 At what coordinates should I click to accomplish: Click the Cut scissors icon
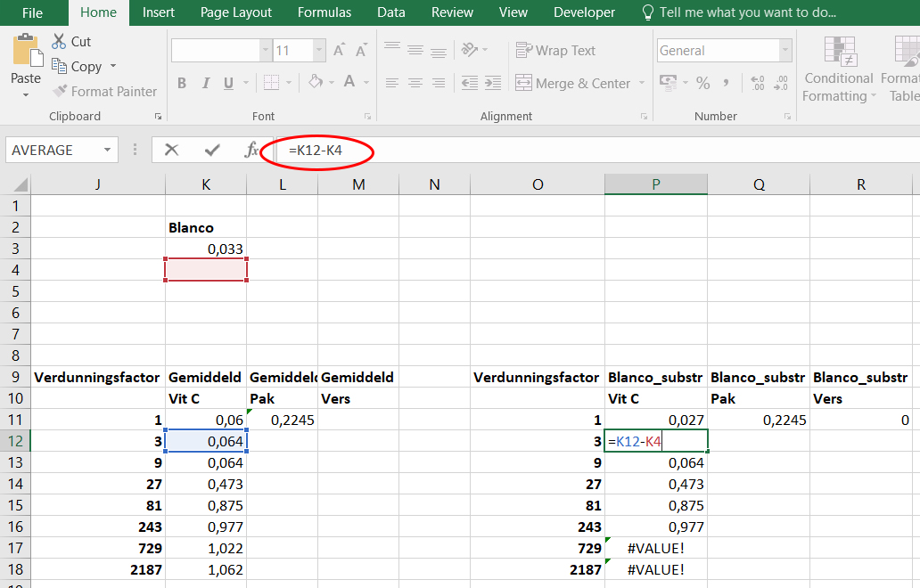pyautogui.click(x=59, y=42)
